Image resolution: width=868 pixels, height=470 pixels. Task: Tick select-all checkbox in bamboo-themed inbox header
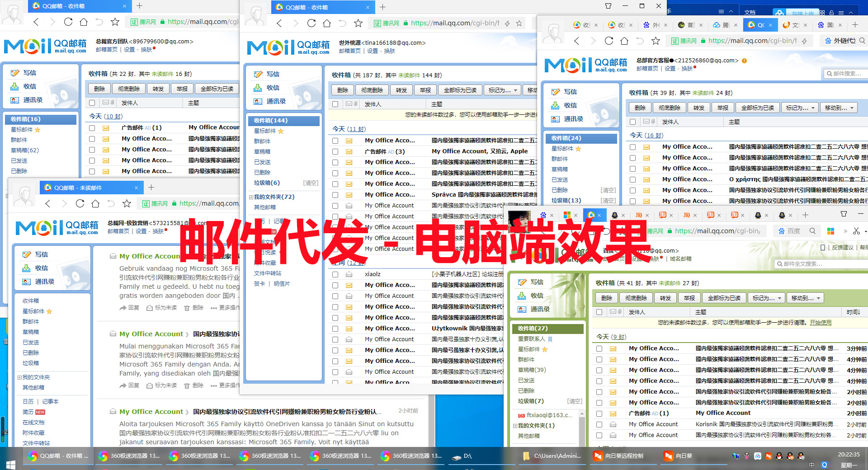(599, 312)
